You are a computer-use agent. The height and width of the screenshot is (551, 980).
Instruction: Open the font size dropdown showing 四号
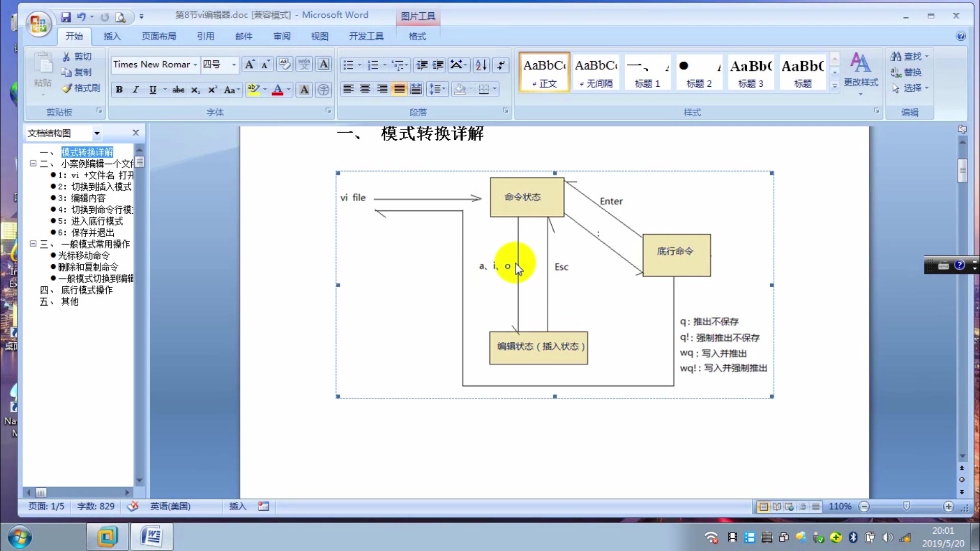pyautogui.click(x=234, y=65)
